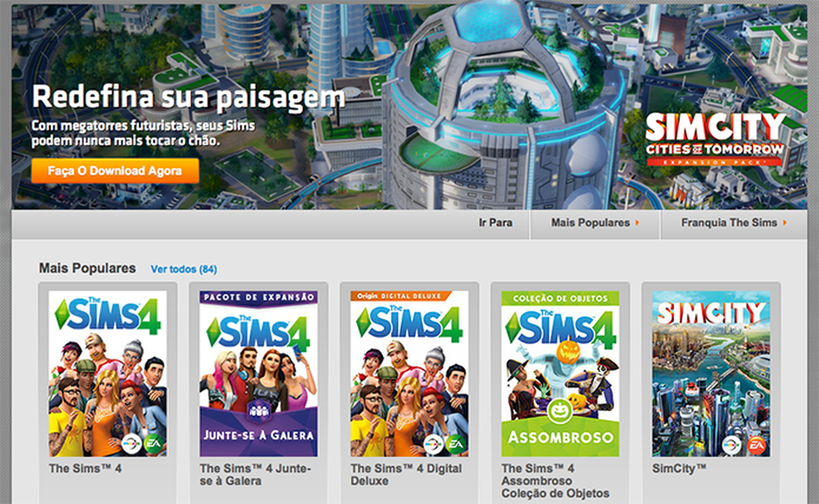Open the SimCity game cover art
The height and width of the screenshot is (504, 819).
(711, 373)
